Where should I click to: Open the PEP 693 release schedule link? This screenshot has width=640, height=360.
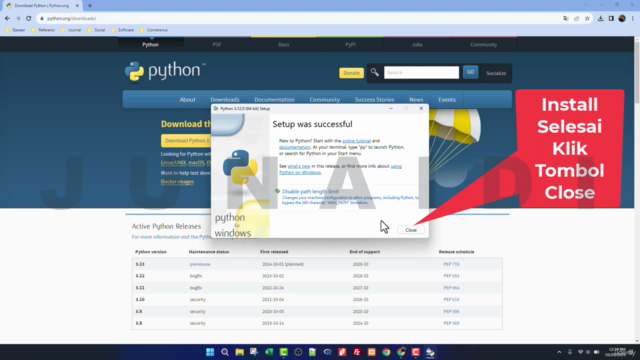tap(451, 276)
